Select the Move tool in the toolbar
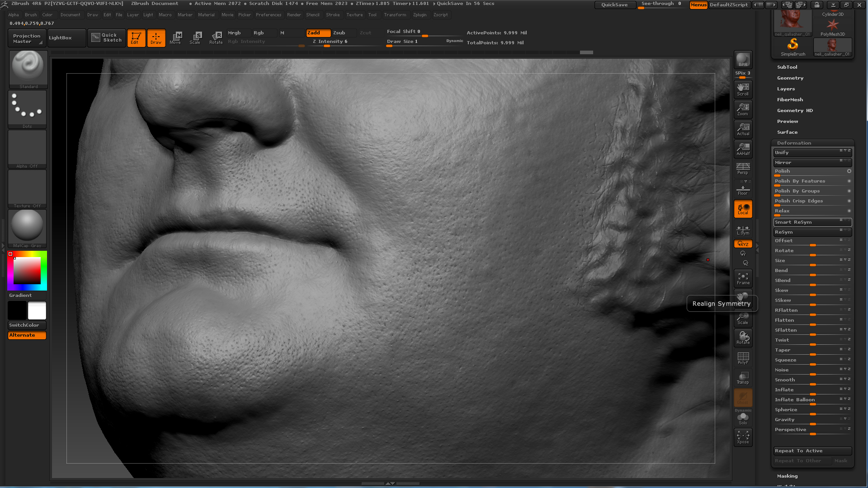 tap(176, 38)
